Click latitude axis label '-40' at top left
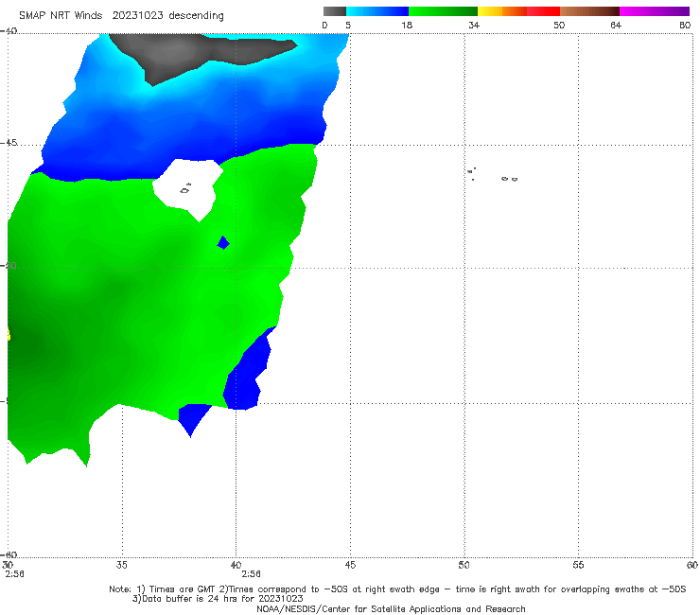Image resolution: width=700 pixels, height=615 pixels. tap(9, 31)
